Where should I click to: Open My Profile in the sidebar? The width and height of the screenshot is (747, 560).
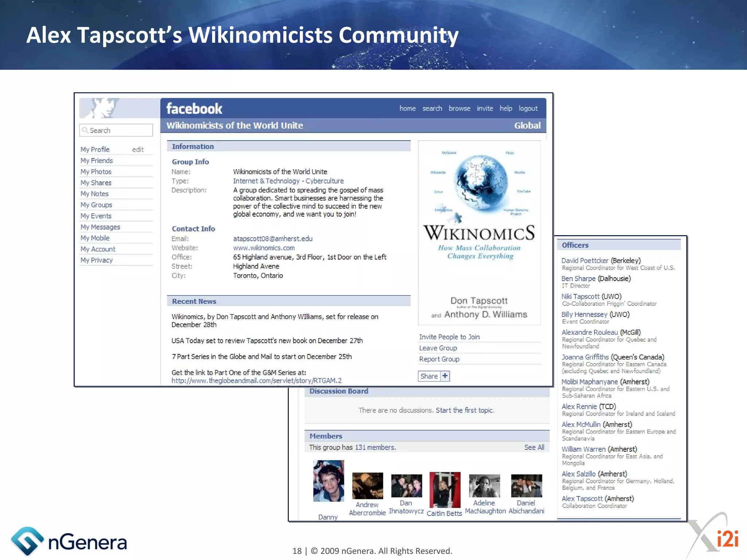[x=95, y=149]
